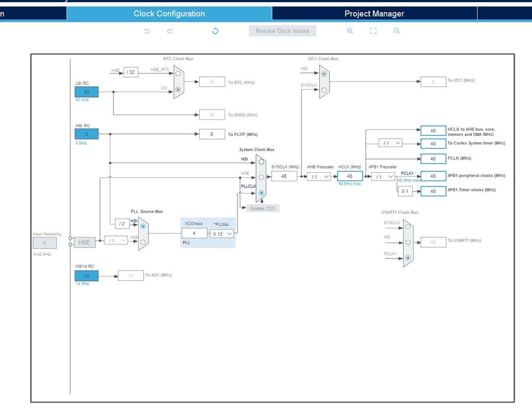This screenshot has width=532, height=411.
Task: Click the X 1 APB1 timer multiplier
Action: [405, 191]
